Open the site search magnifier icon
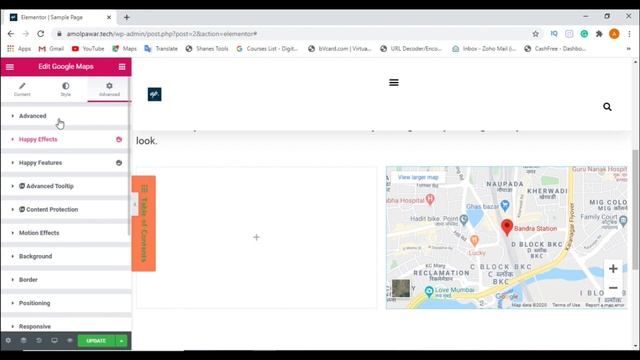 (607, 107)
